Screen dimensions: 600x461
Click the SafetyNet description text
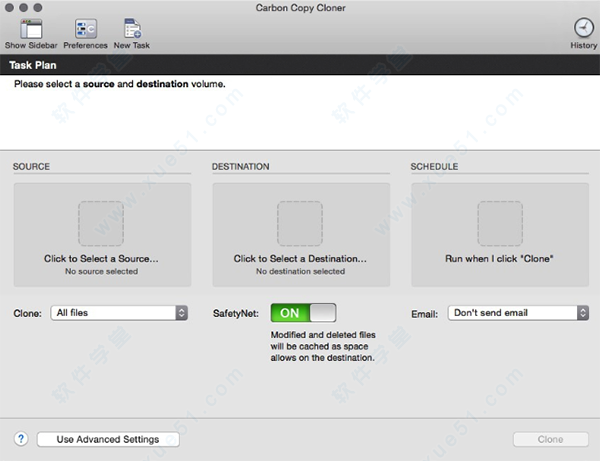[323, 346]
